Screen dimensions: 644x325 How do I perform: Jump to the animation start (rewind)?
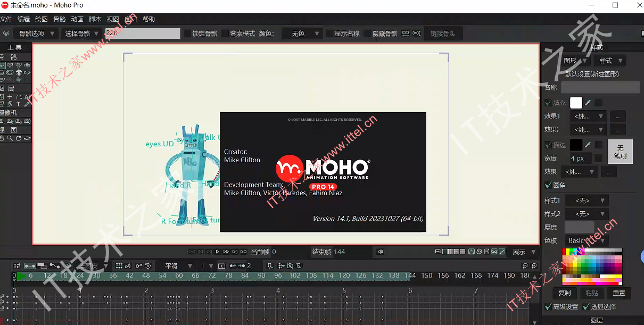(192, 252)
